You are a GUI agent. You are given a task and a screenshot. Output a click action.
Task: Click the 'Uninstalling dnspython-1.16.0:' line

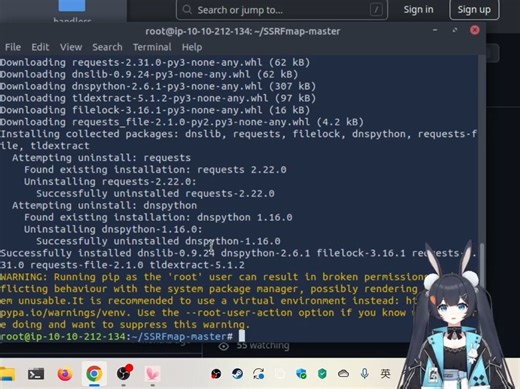click(113, 229)
